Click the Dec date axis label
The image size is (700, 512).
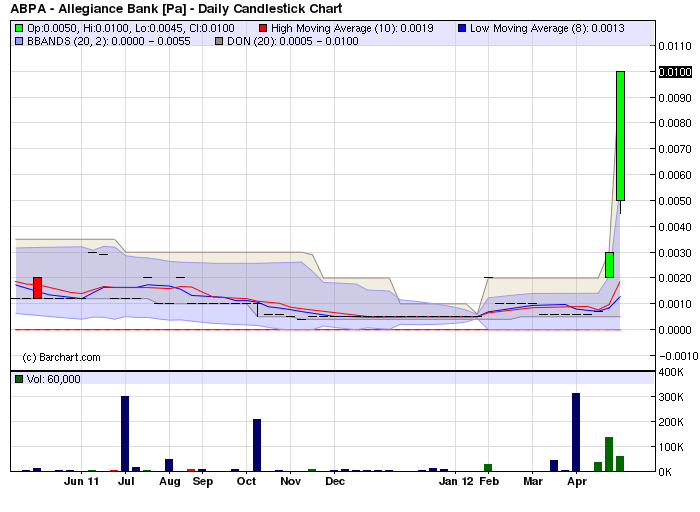coord(335,482)
